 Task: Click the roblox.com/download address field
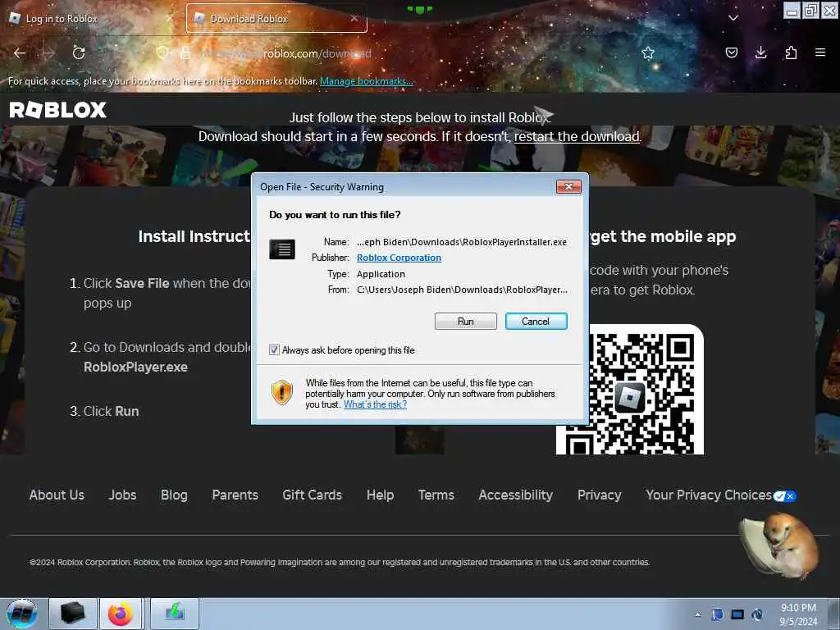[x=407, y=53]
